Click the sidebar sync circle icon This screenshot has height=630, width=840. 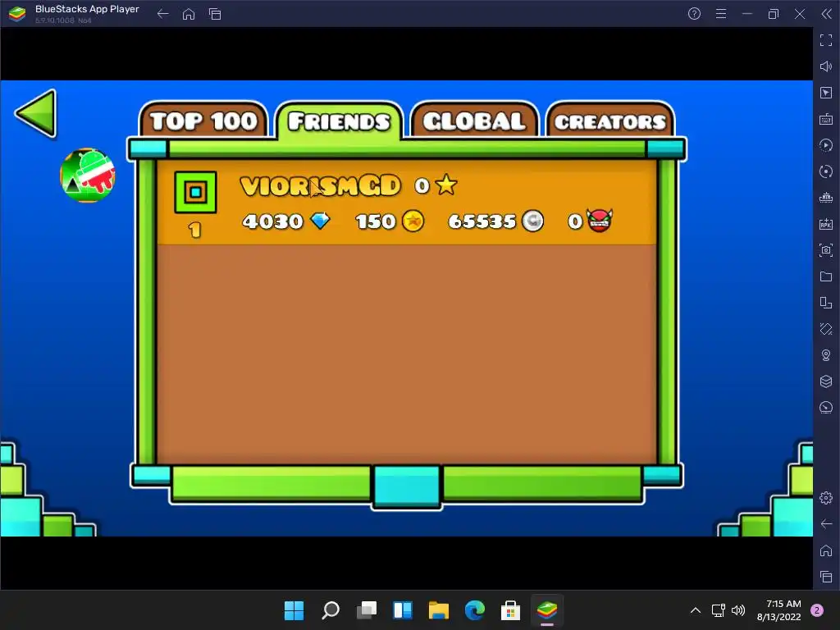(826, 171)
